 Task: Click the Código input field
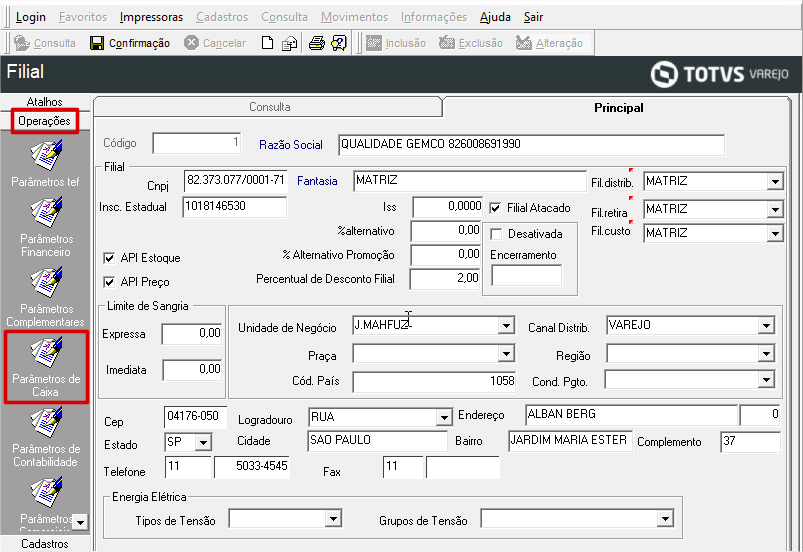[x=197, y=143]
